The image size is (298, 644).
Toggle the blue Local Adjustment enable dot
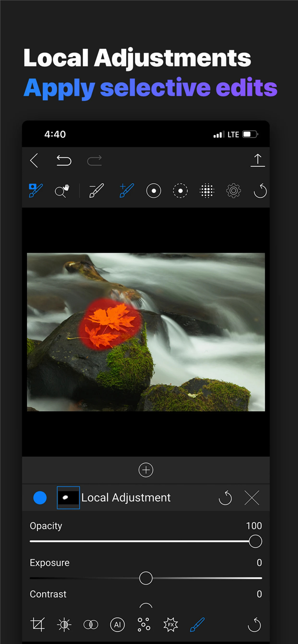pyautogui.click(x=40, y=498)
